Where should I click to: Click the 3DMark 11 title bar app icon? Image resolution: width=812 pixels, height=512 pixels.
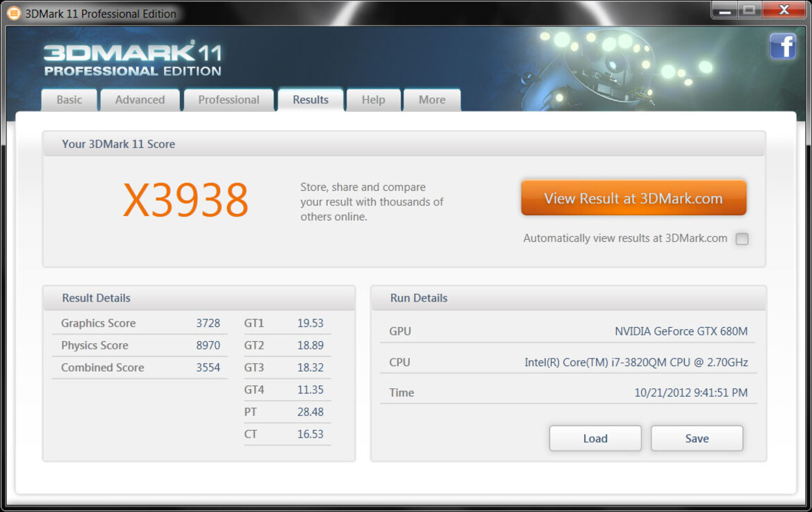click(x=13, y=13)
